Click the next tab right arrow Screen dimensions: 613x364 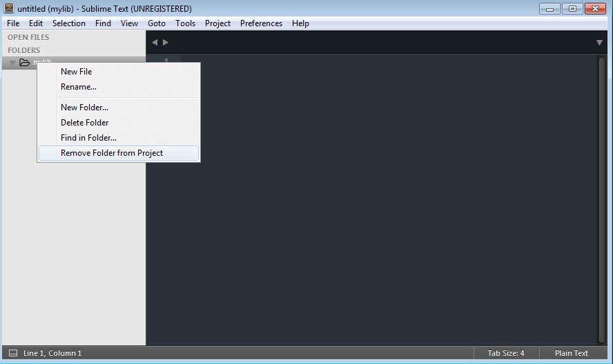[166, 42]
